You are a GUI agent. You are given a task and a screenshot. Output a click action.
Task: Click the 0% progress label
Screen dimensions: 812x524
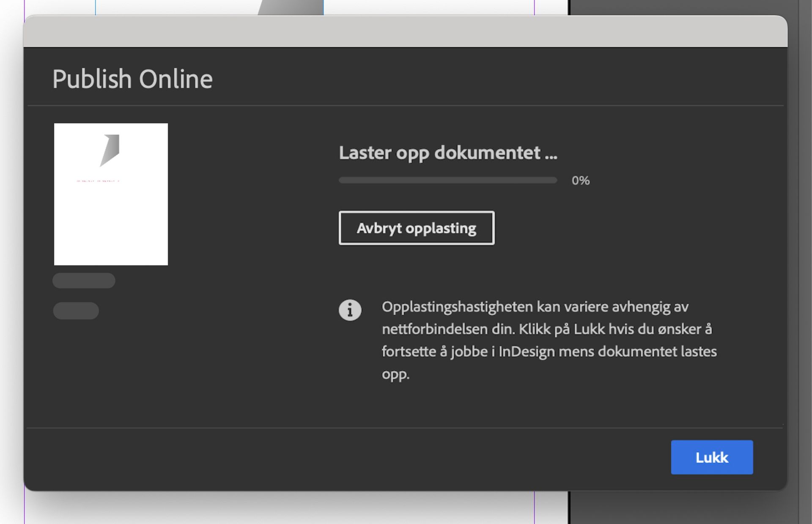point(580,180)
